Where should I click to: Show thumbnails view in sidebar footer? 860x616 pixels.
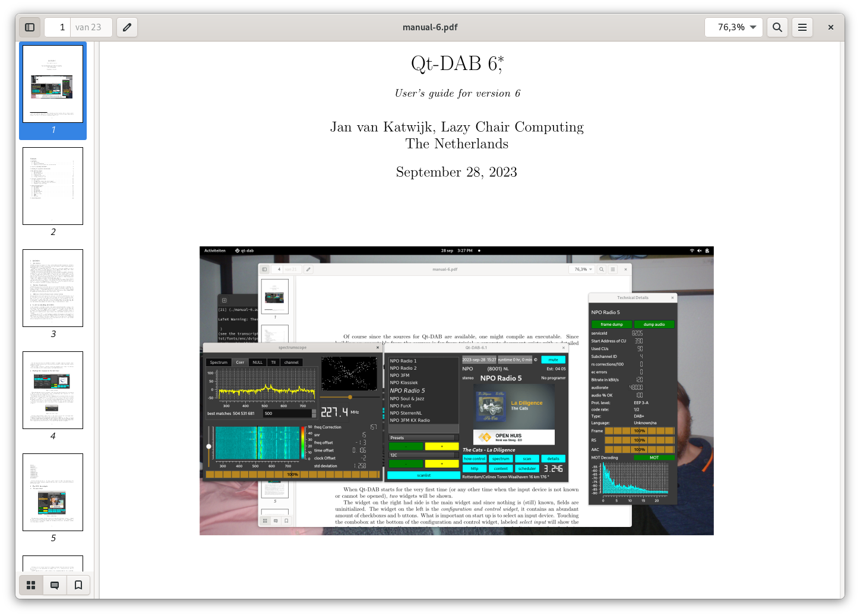coord(31,585)
